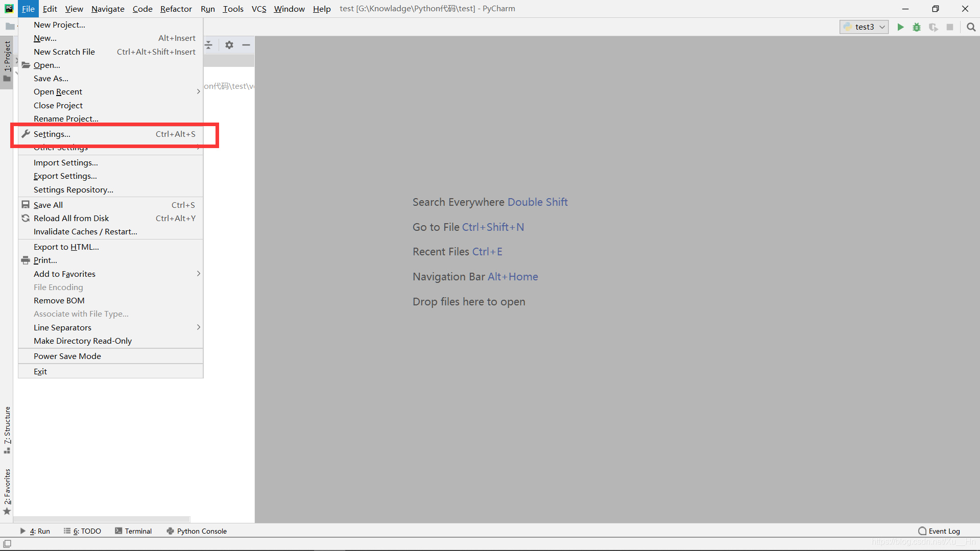Viewport: 980px width, 551px height.
Task: Click the floppy disk Save All icon
Action: (x=26, y=205)
